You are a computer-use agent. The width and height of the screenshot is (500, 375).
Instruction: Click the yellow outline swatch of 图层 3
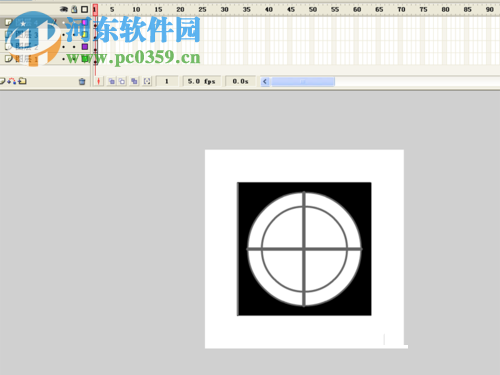[x=85, y=34]
